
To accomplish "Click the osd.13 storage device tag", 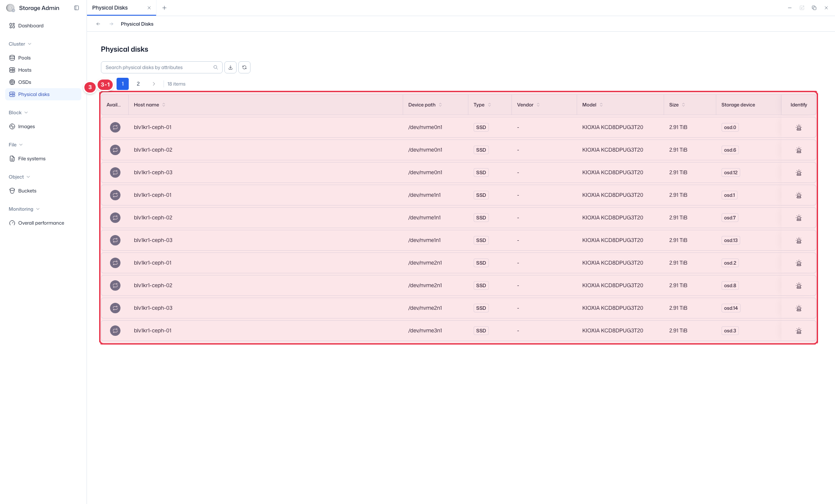I will click(x=731, y=240).
